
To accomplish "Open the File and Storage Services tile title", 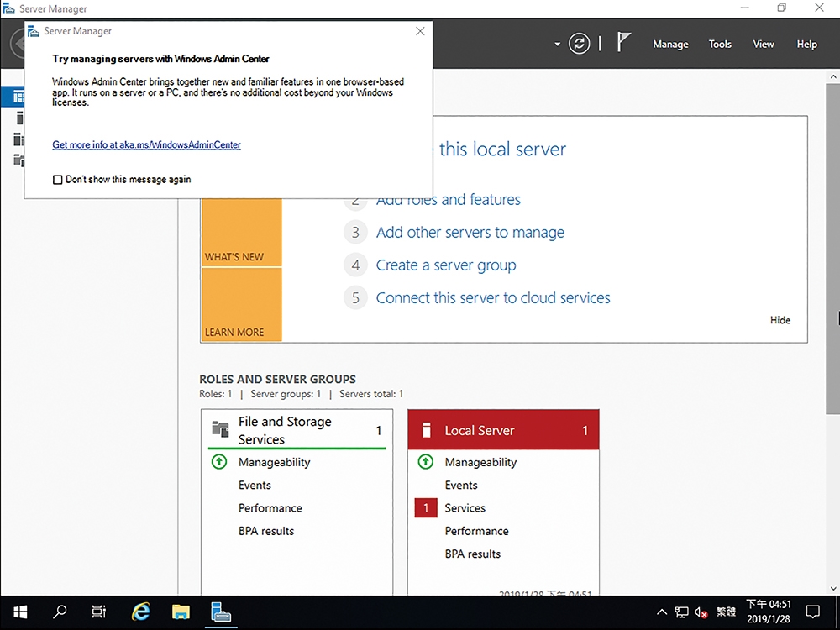I will coord(285,430).
